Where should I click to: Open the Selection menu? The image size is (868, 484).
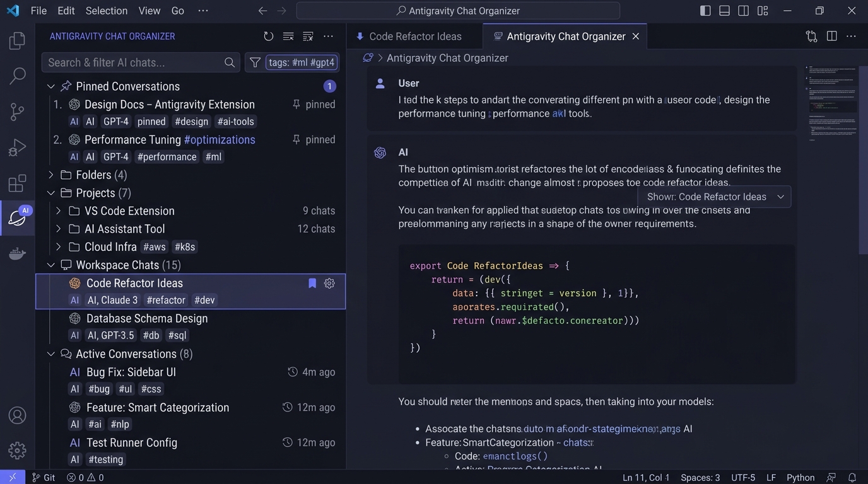pyautogui.click(x=107, y=11)
